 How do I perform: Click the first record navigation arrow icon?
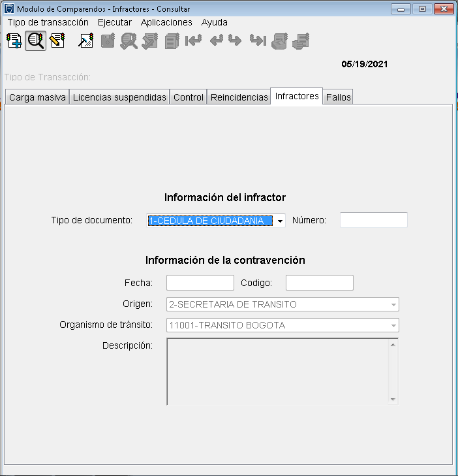tap(194, 40)
